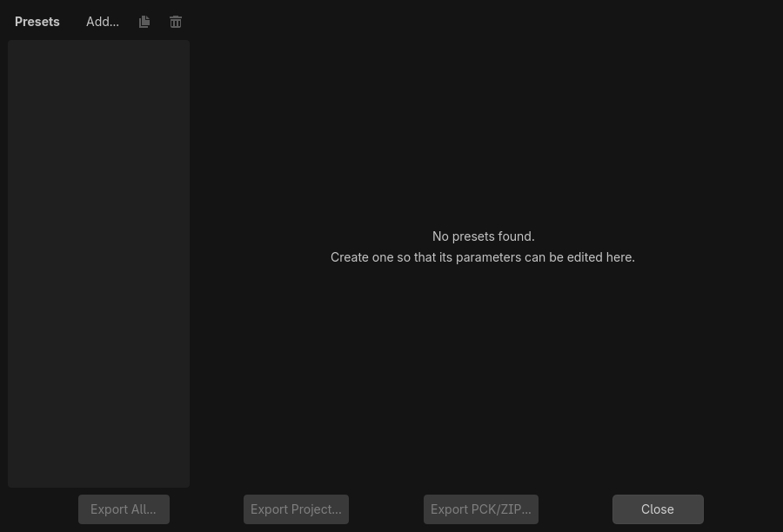
Task: Click the Presets header label
Action: [37, 21]
